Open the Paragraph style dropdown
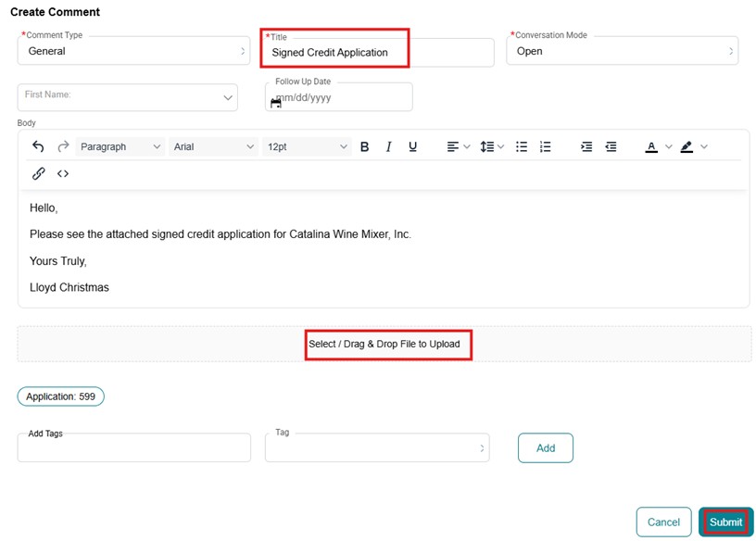Image resolution: width=756 pixels, height=541 pixels. 120,146
